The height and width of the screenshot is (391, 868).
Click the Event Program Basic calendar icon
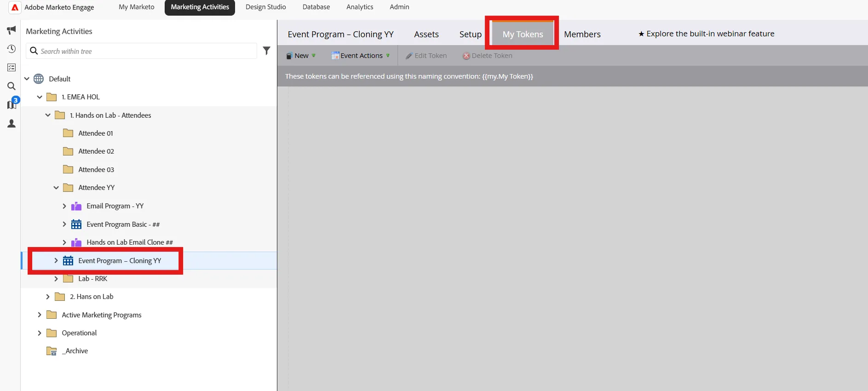pyautogui.click(x=76, y=224)
